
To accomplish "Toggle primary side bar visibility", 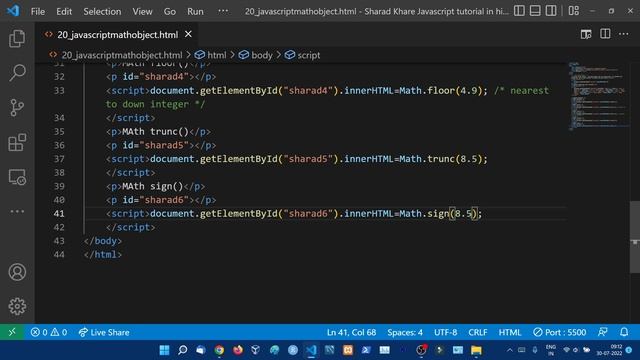I will tap(519, 11).
